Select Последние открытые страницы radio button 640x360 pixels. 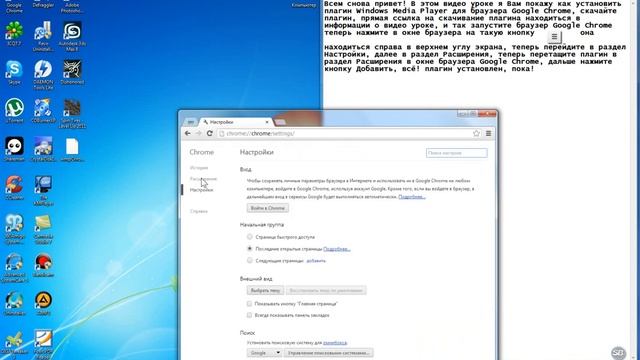[x=249, y=249]
